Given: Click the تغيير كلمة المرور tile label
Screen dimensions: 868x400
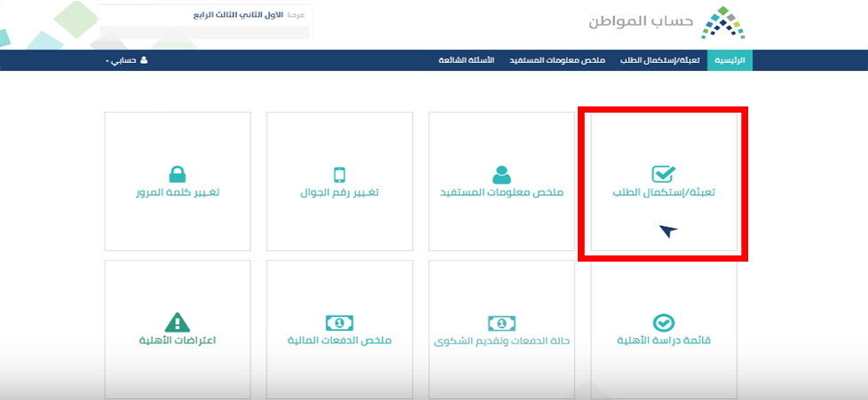Looking at the screenshot, I should pos(178,192).
